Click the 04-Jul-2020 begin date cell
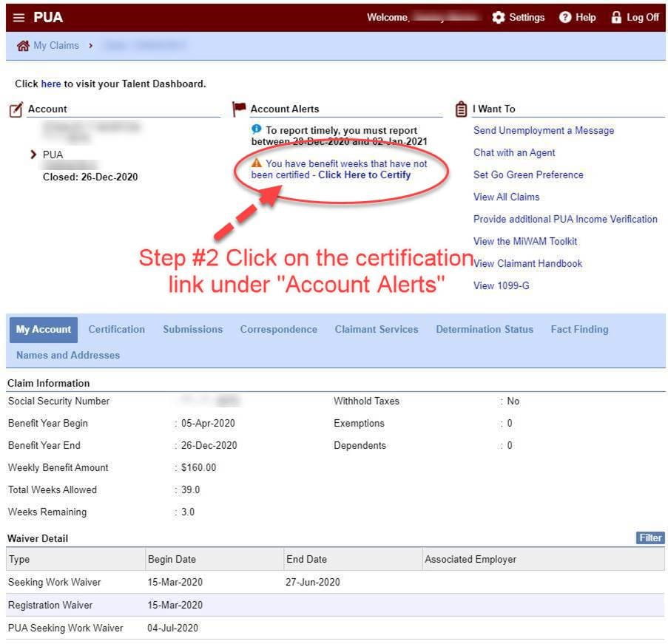 pyautogui.click(x=172, y=628)
